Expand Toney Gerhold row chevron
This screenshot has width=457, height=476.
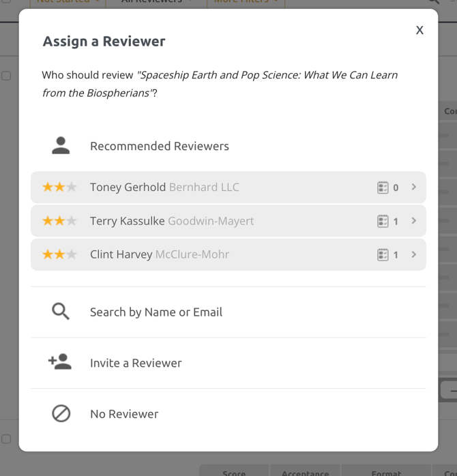click(x=414, y=187)
